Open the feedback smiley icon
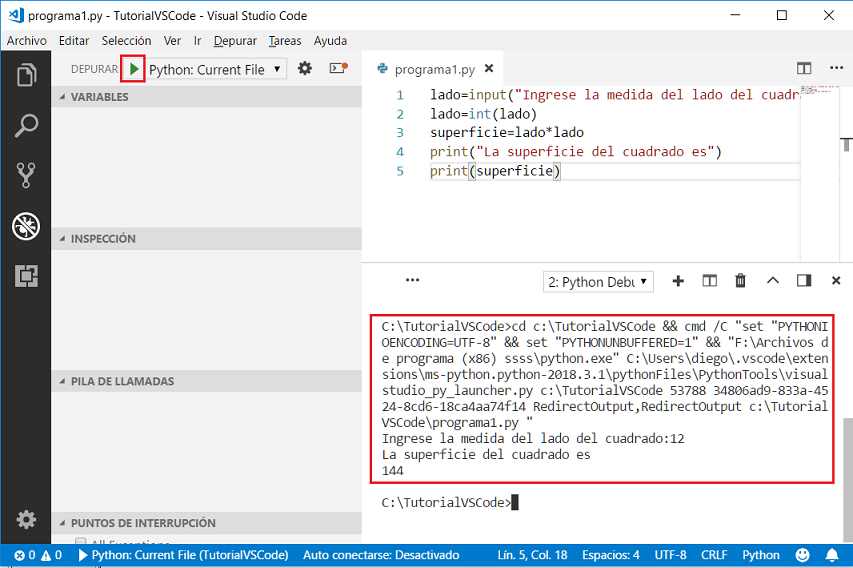This screenshot has width=853, height=568. (802, 555)
